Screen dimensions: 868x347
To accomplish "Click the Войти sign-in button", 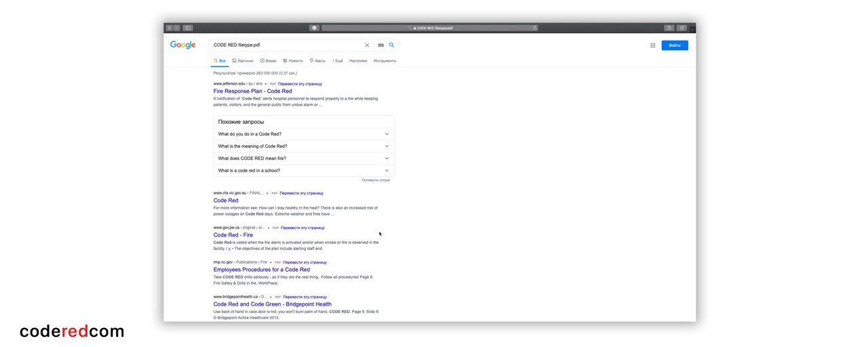I will (675, 45).
